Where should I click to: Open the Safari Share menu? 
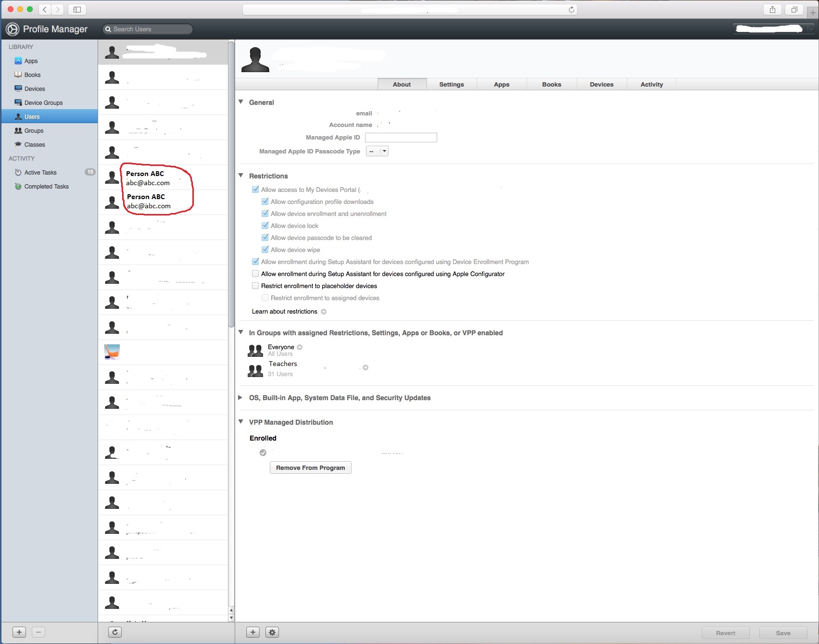(772, 10)
